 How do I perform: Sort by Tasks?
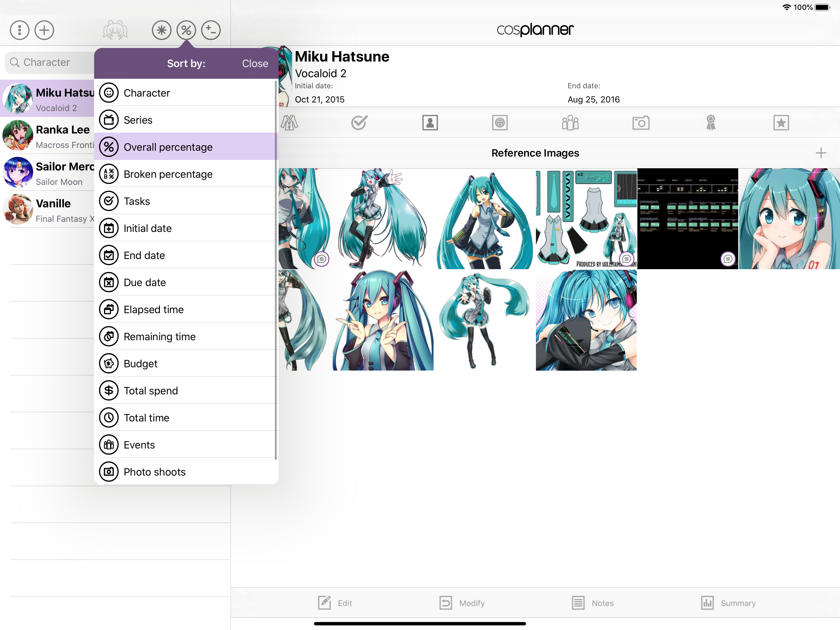click(186, 201)
